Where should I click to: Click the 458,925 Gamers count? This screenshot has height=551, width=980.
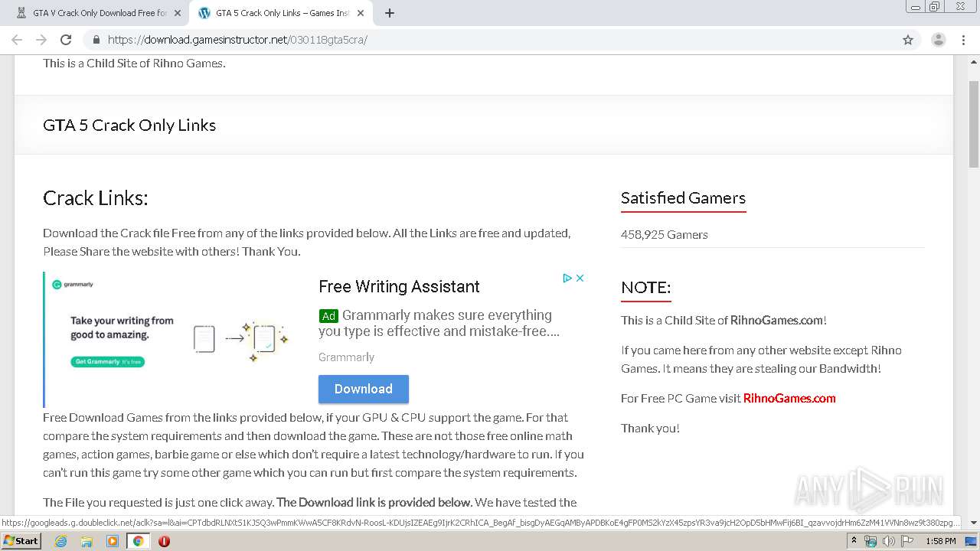(665, 234)
